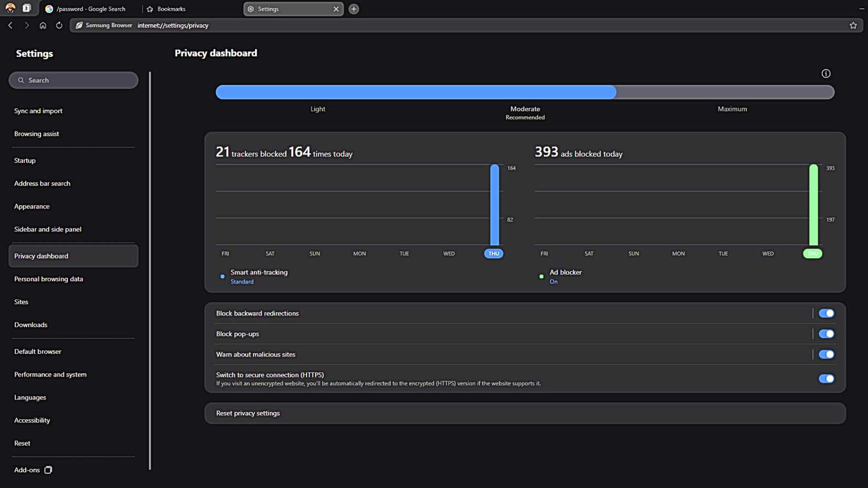Viewport: 868px width, 488px height.
Task: Click the privacy info icon
Action: click(826, 74)
